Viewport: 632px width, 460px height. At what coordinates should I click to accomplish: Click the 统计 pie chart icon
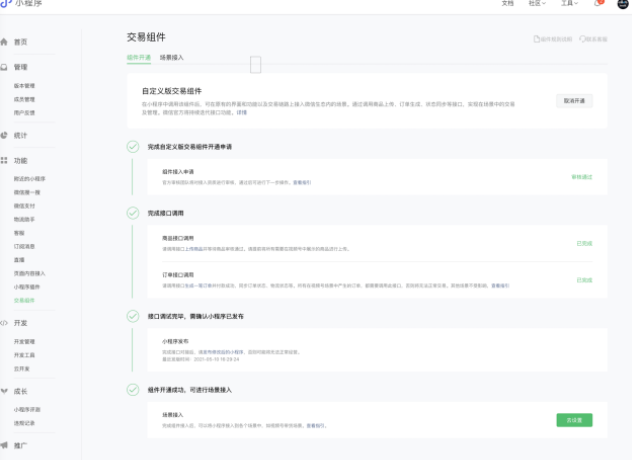[x=4, y=135]
